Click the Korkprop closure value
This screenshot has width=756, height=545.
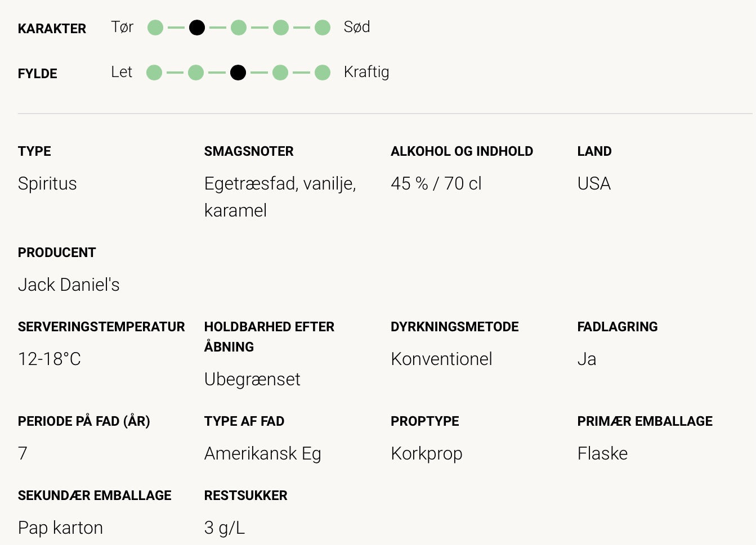426,453
